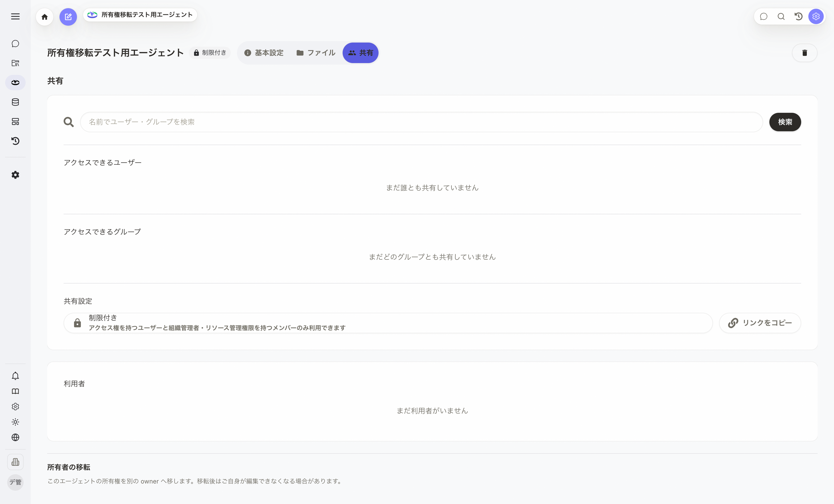Click the 検索 button
834x504 pixels.
(785, 122)
